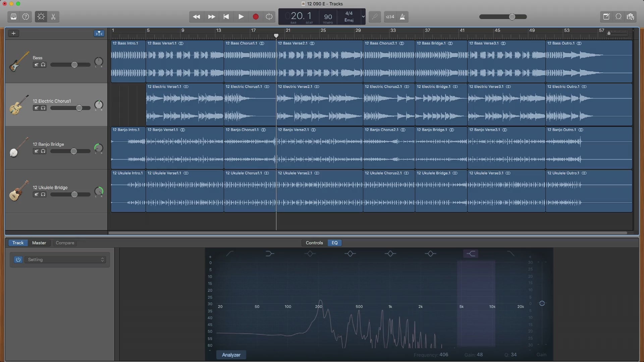Open the Note Pad button
This screenshot has width=644, height=362.
[606, 16]
